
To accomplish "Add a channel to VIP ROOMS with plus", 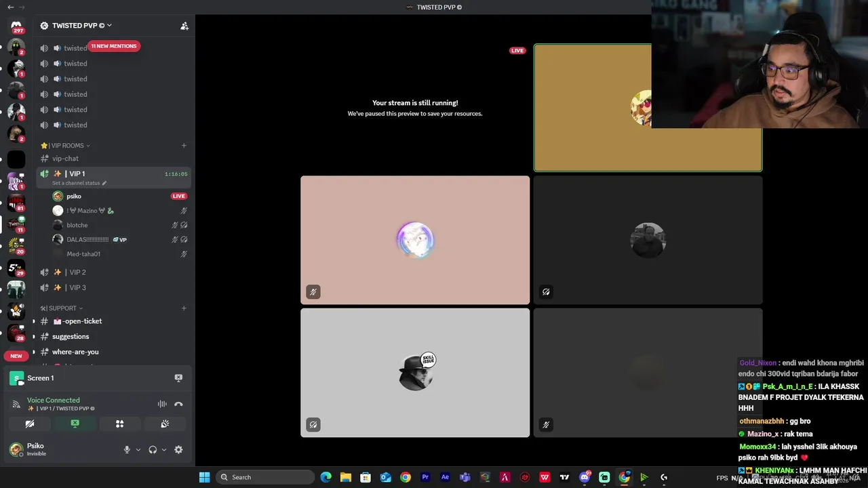I will 184,145.
